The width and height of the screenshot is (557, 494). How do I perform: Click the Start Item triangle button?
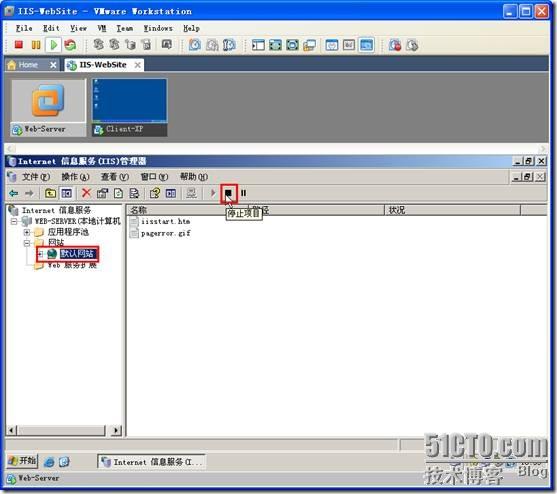(x=213, y=193)
